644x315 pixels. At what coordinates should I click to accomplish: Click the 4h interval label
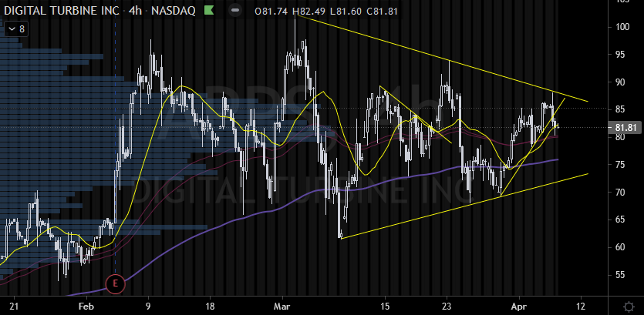[x=135, y=11]
